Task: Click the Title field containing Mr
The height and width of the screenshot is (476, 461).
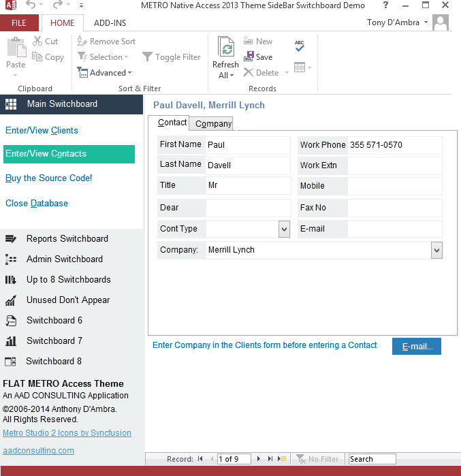Action: (x=248, y=185)
